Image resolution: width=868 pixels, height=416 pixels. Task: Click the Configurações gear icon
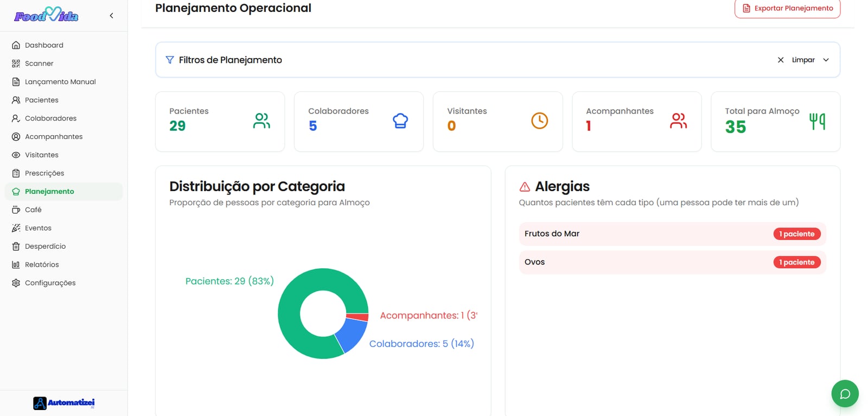click(16, 283)
